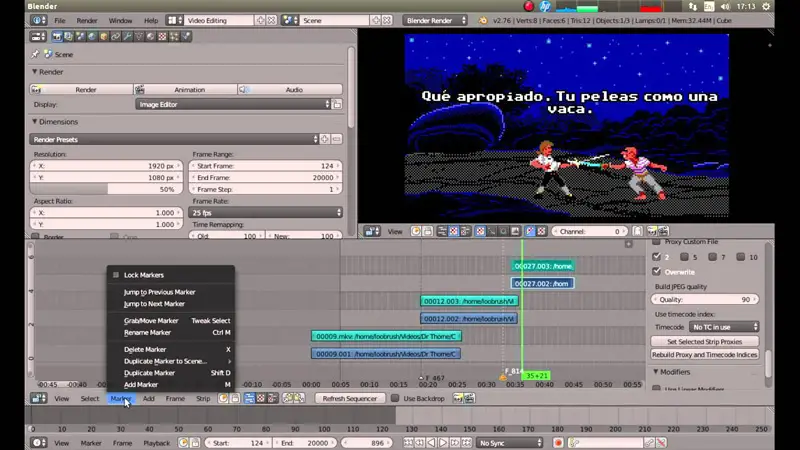Screen dimensions: 800x450
Task: Open the Render Presets dropdown
Action: (x=174, y=139)
